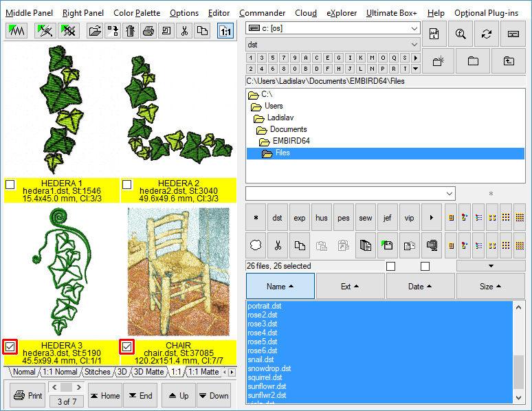This screenshot has width=532, height=411.
Task: Select the Documents folder in tree
Action: pyautogui.click(x=288, y=129)
